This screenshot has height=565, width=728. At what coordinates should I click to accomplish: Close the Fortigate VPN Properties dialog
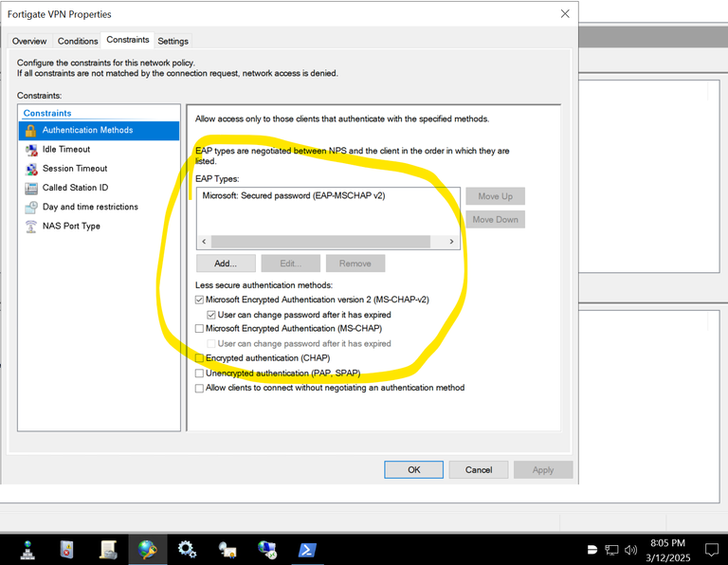[x=565, y=14]
